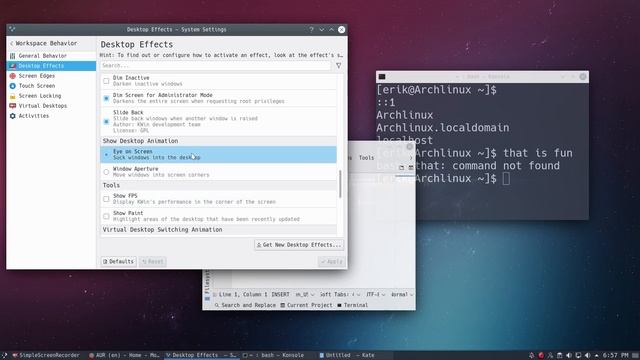The image size is (640, 360).
Task: Open the Tools menu in Kate
Action: click(x=366, y=158)
